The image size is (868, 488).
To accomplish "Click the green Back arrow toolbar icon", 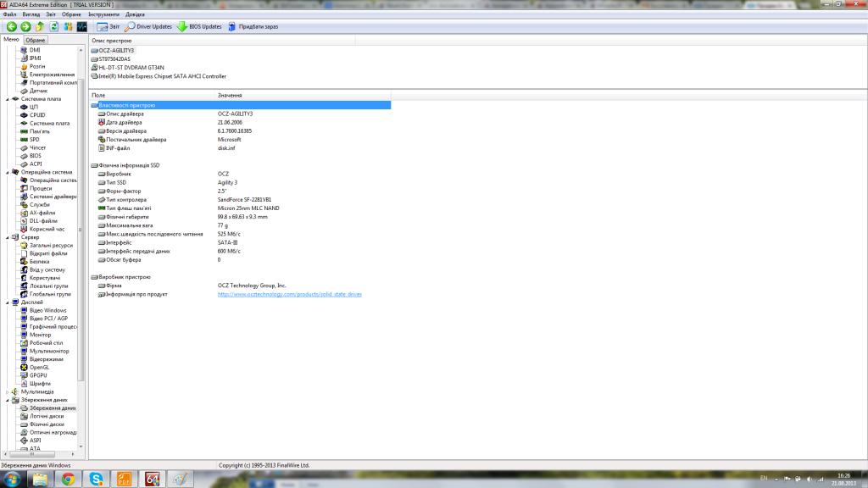I will click(12, 26).
